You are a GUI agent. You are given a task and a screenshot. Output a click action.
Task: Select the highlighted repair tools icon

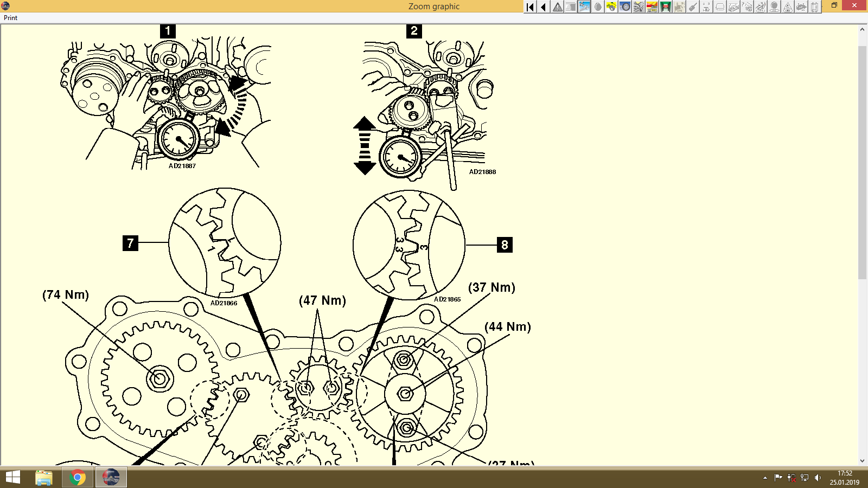[585, 8]
